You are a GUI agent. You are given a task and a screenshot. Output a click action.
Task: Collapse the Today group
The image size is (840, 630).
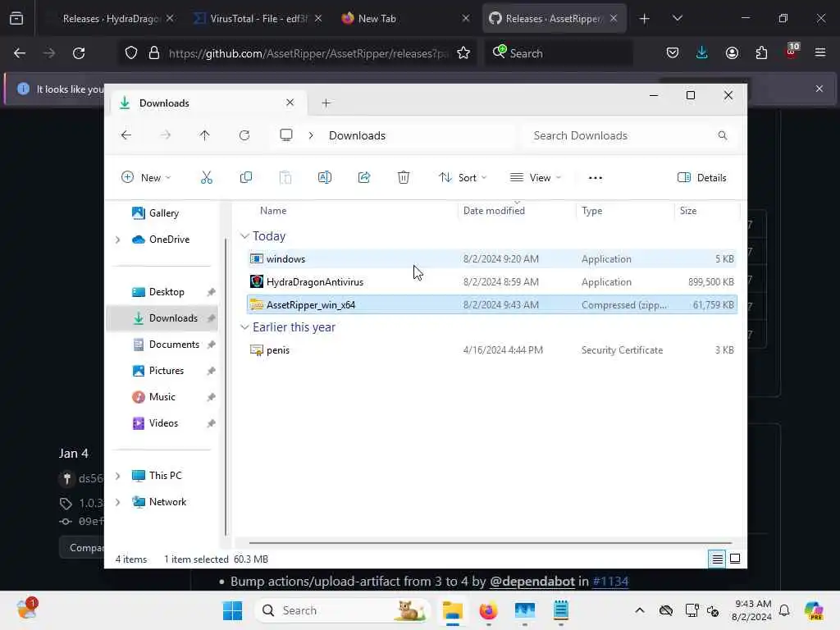[x=244, y=236]
